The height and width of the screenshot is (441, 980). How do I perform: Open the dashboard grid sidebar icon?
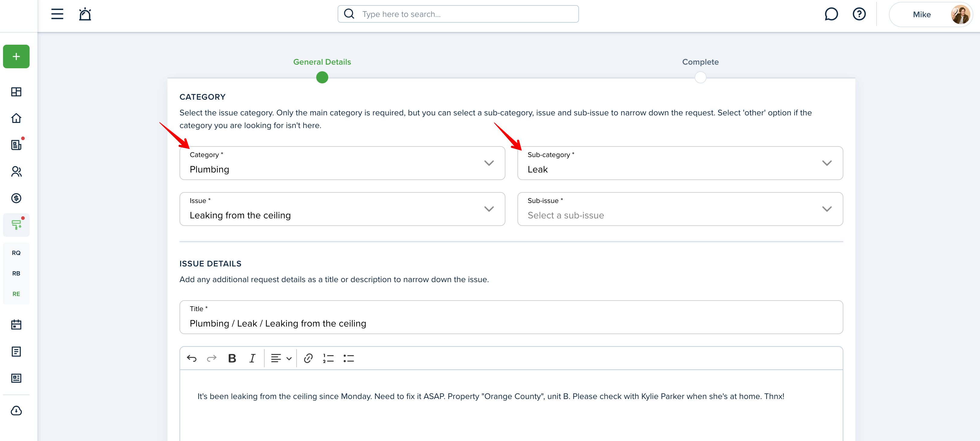pos(16,92)
